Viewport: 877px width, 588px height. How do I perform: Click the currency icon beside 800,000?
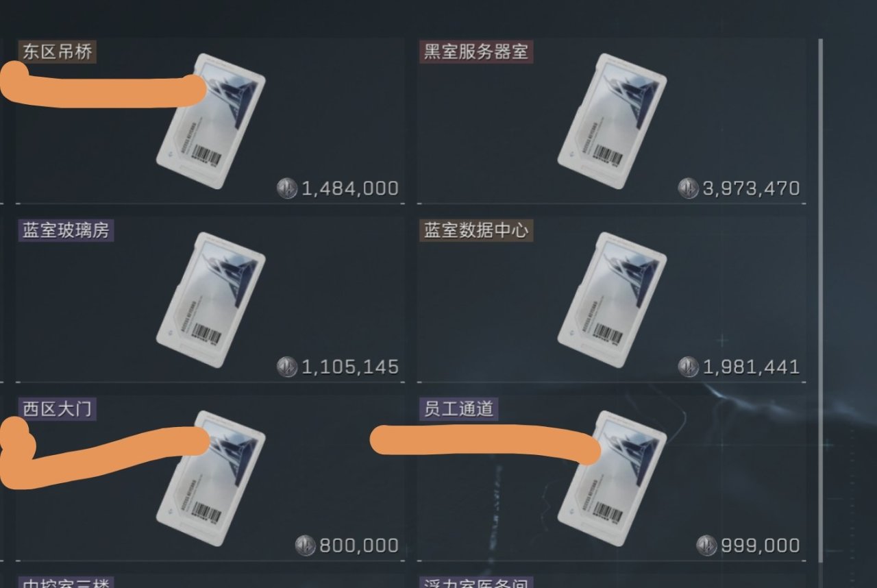(305, 546)
